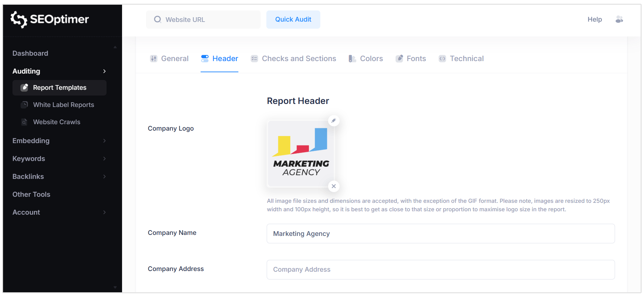Click the pencil edit icon on logo
This screenshot has width=644, height=297.
[333, 120]
